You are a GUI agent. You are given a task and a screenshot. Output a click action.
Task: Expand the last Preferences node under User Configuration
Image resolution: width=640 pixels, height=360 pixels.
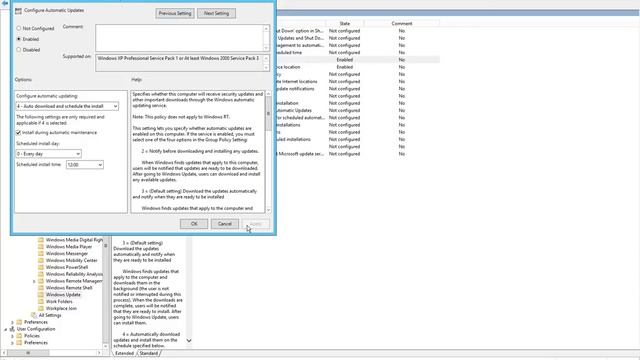[12, 343]
